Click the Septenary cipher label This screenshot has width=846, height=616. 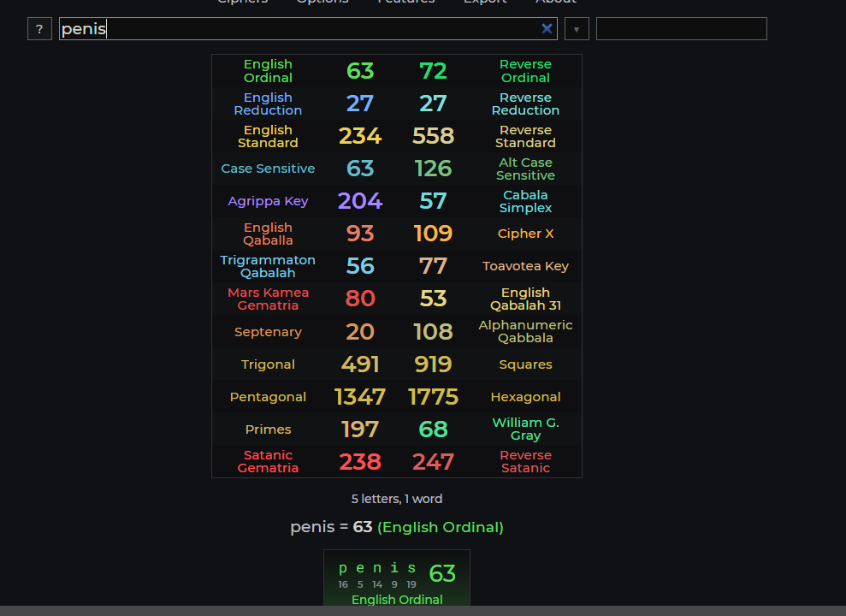(268, 332)
